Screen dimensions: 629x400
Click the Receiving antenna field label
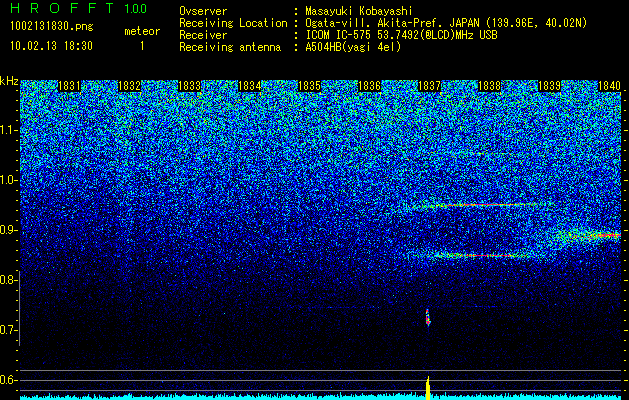[x=230, y=47]
